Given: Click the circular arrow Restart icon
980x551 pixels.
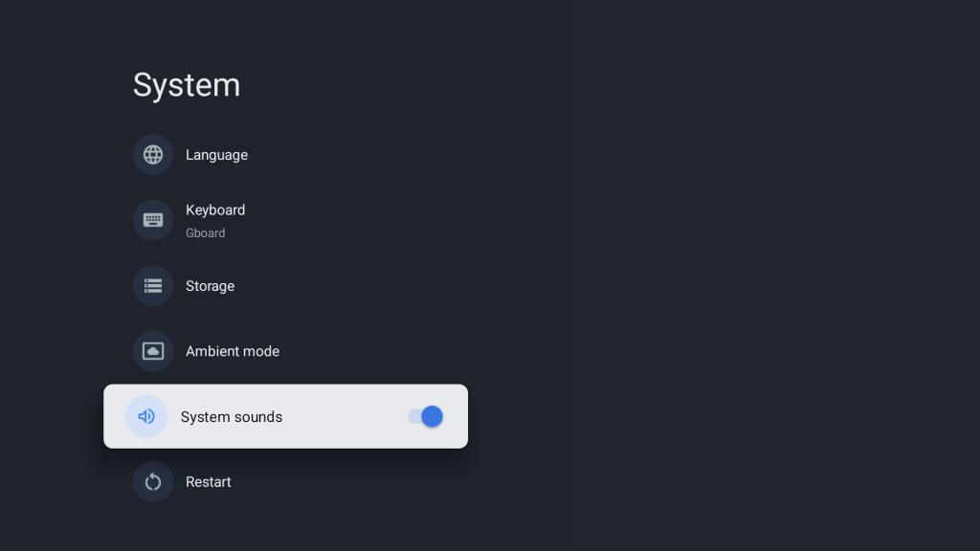Looking at the screenshot, I should pos(153,482).
